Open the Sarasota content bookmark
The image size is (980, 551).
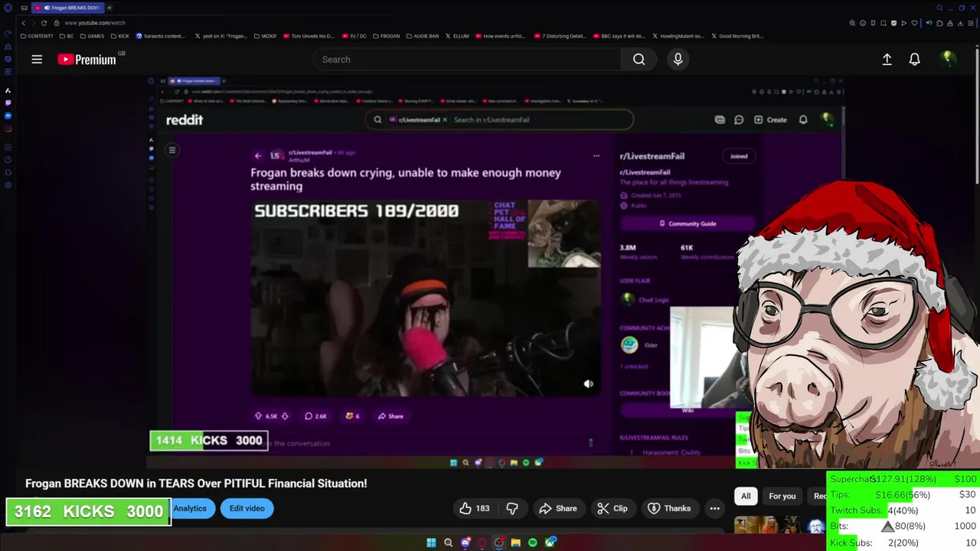(161, 36)
